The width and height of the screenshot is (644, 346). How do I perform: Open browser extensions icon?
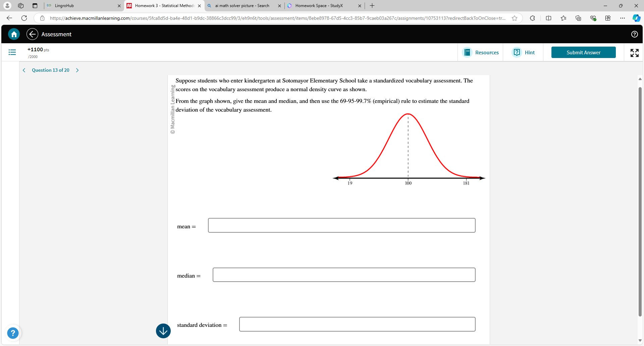[532, 18]
